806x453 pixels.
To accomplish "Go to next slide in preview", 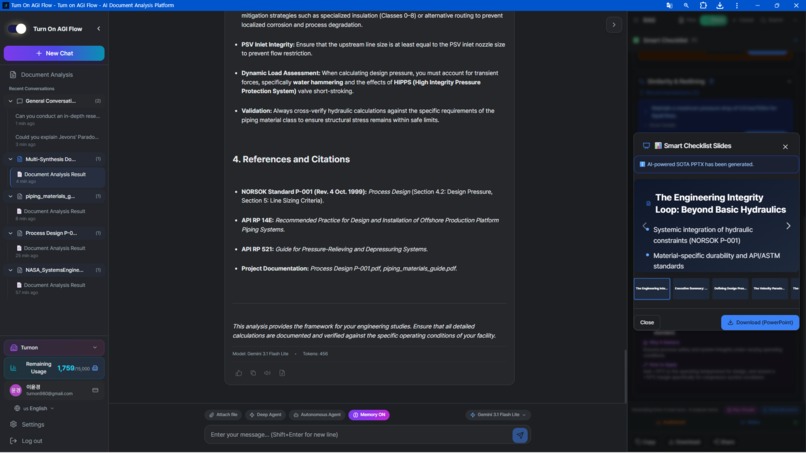I will 788,226.
